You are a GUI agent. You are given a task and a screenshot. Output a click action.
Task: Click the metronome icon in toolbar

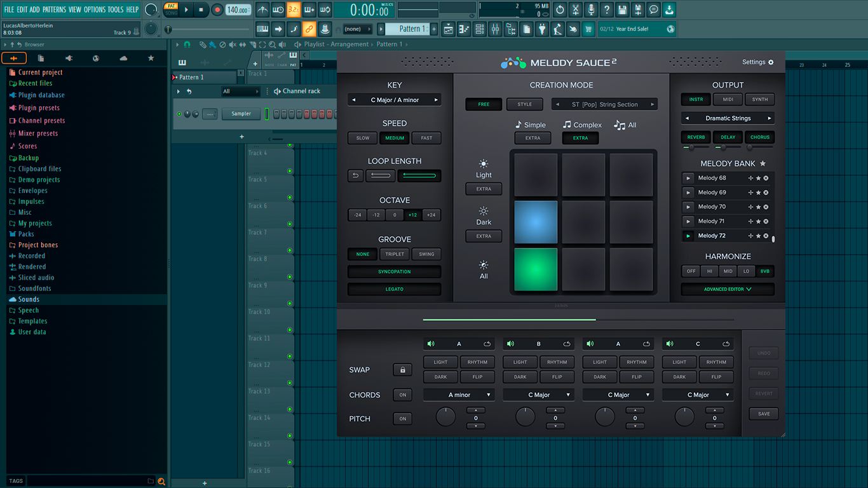click(x=262, y=10)
